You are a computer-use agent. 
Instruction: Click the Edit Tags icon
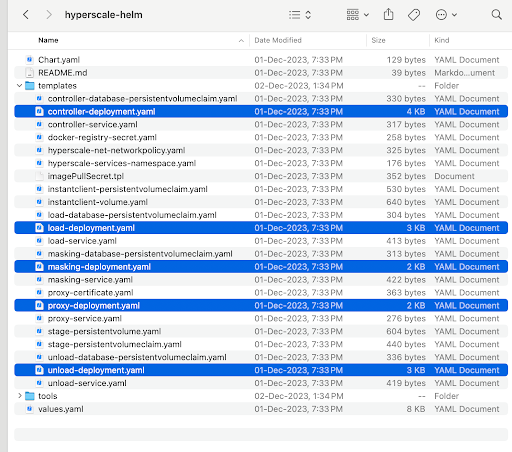[x=414, y=15]
